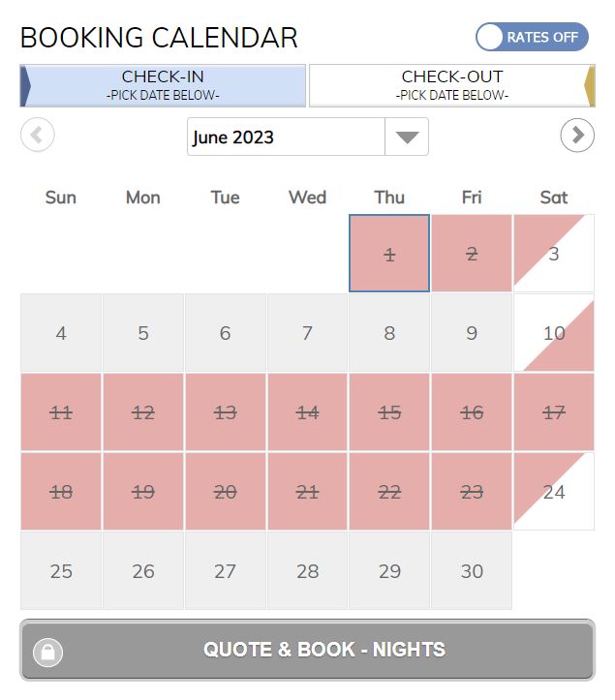
Task: Select Saturday June 10 half-available date
Action: point(554,333)
